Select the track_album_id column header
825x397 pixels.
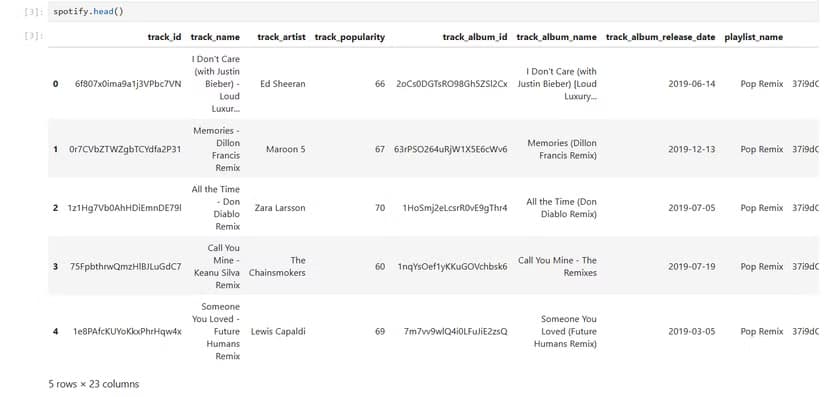click(x=475, y=37)
